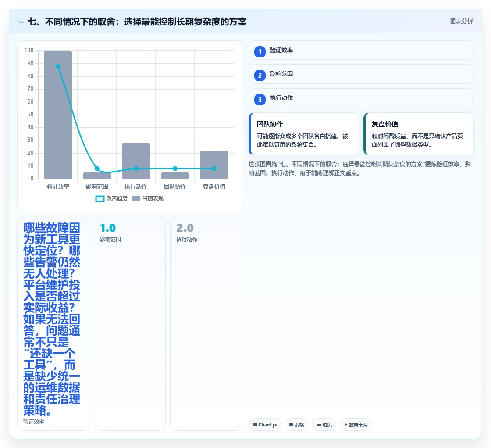Image resolution: width=491 pixels, height=448 pixels.
Task: Click the chart caption starting 这张图围绕
Action: 360,168
